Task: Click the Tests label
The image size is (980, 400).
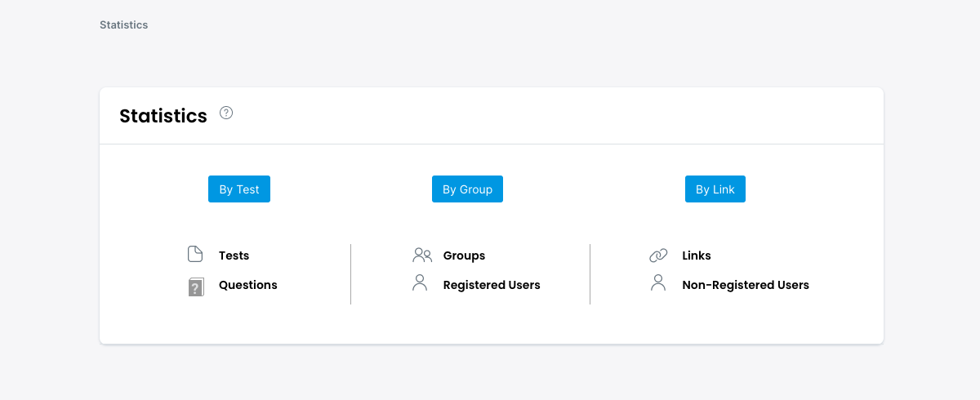Action: click(x=234, y=256)
